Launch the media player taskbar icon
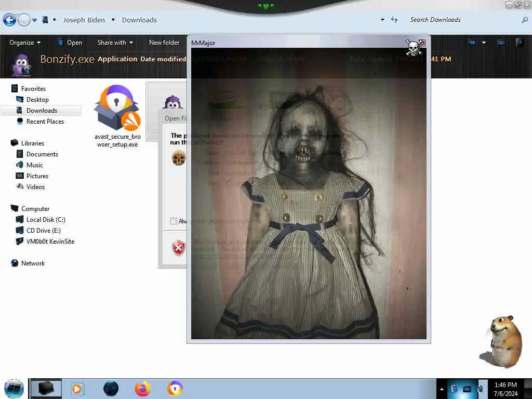This screenshot has width=532, height=399. (77, 389)
